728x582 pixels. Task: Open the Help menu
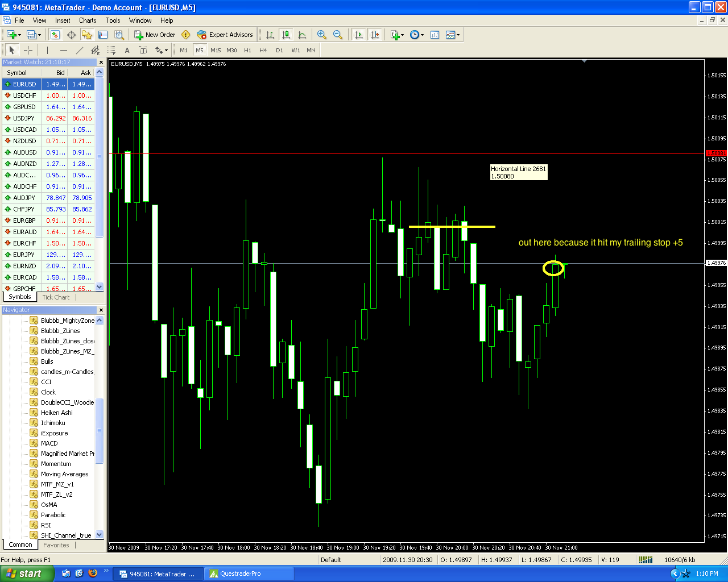(x=167, y=20)
